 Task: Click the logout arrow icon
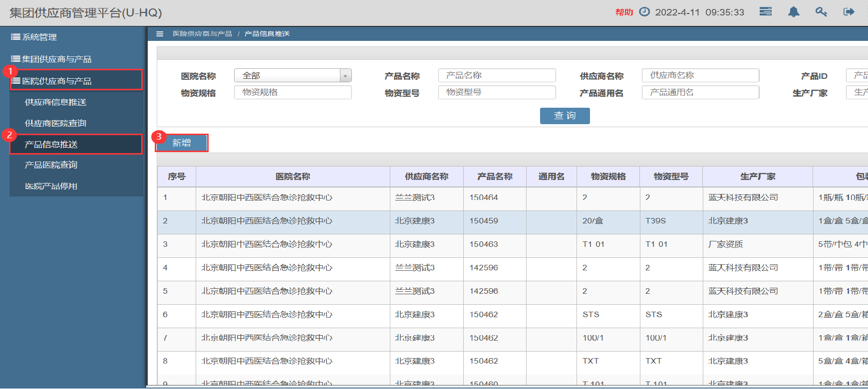pyautogui.click(x=849, y=11)
